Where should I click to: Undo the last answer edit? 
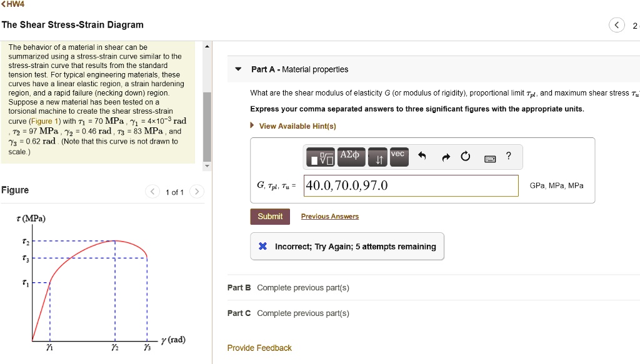click(422, 157)
